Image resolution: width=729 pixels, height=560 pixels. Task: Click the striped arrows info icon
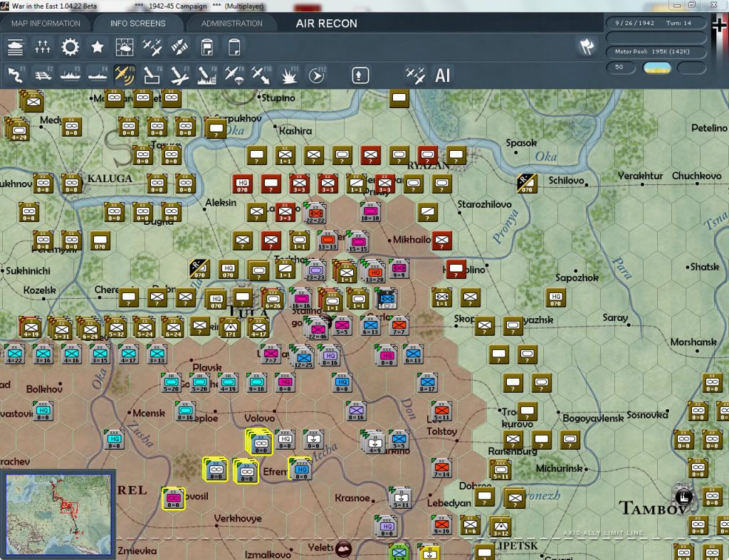click(x=179, y=48)
